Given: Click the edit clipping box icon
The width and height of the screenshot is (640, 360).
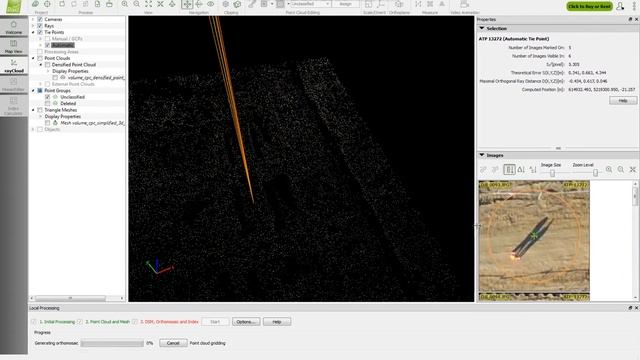Looking at the screenshot, I should (x=237, y=4).
